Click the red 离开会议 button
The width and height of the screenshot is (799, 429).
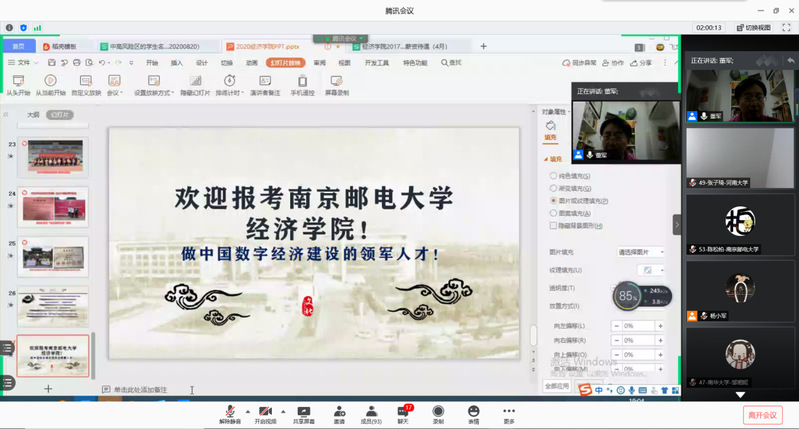point(761,414)
